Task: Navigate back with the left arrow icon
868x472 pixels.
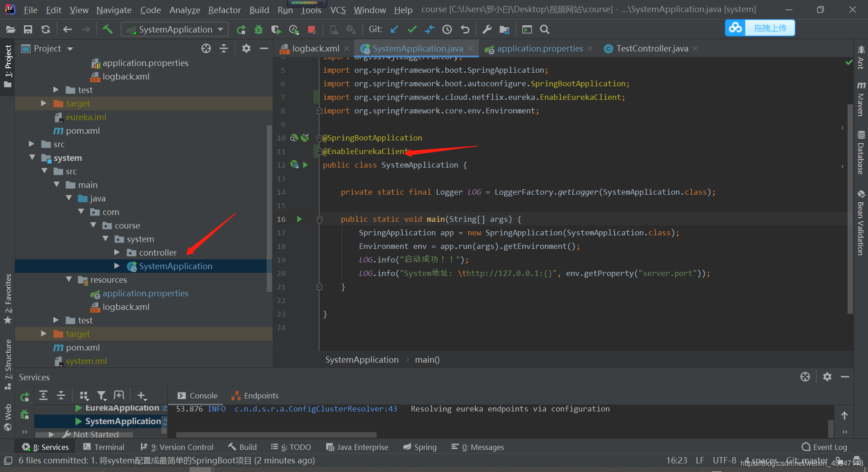Action: (x=67, y=29)
